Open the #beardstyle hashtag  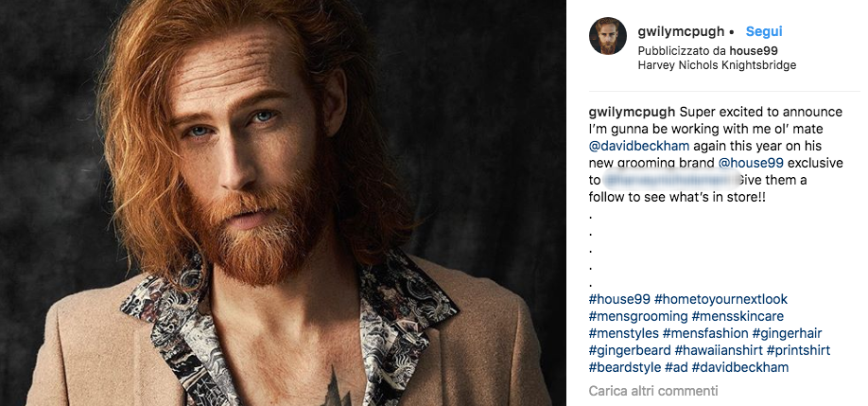coord(622,367)
